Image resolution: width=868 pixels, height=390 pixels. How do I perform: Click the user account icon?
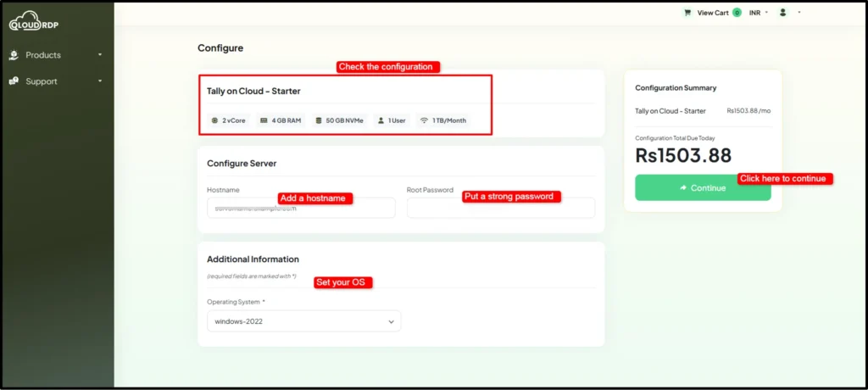pyautogui.click(x=782, y=12)
